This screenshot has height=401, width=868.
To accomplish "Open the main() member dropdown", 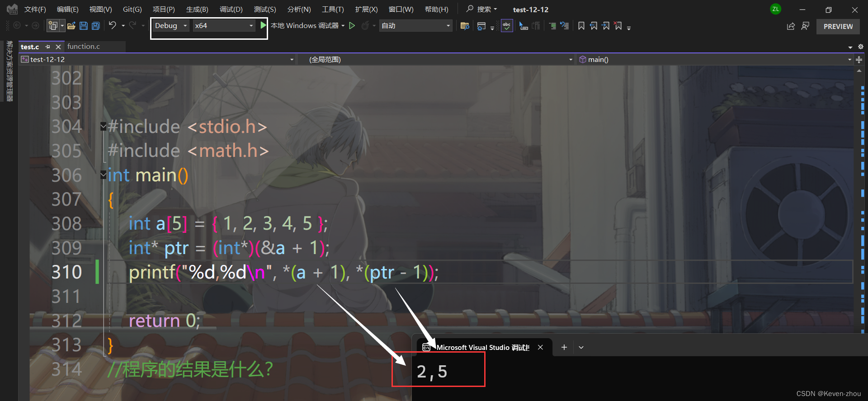I will pos(715,59).
